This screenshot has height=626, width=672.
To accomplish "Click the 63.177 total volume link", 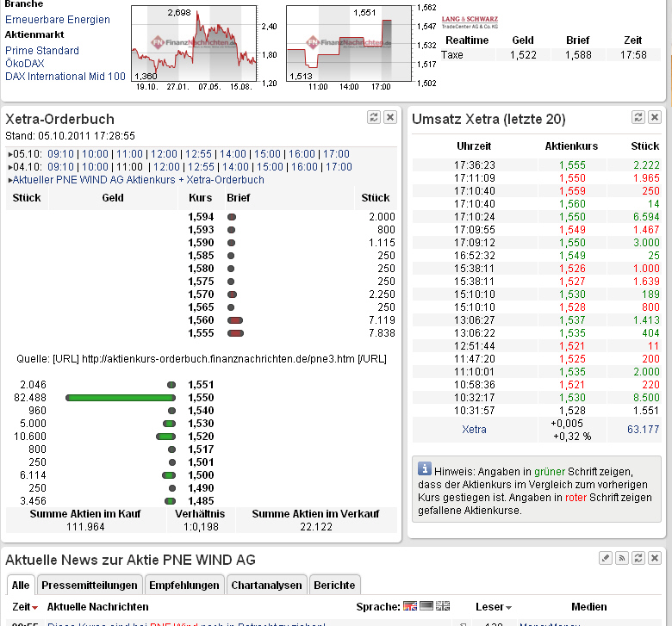I will [x=643, y=430].
